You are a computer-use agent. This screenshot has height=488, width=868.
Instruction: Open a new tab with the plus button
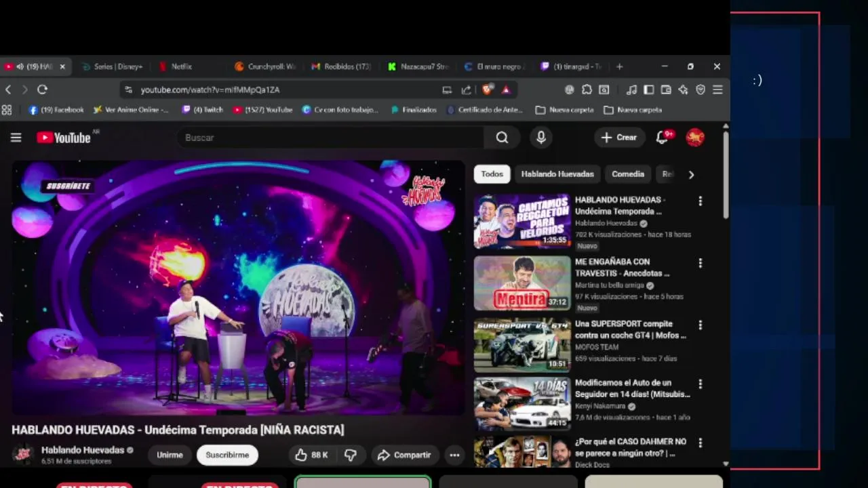click(x=619, y=66)
